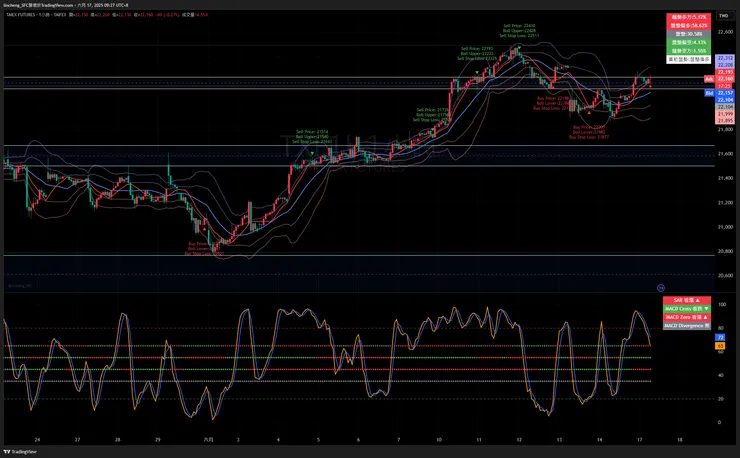Image resolution: width=740 pixels, height=458 pixels.
Task: Click the MACD Divergence row in the indicator table
Action: 687,326
